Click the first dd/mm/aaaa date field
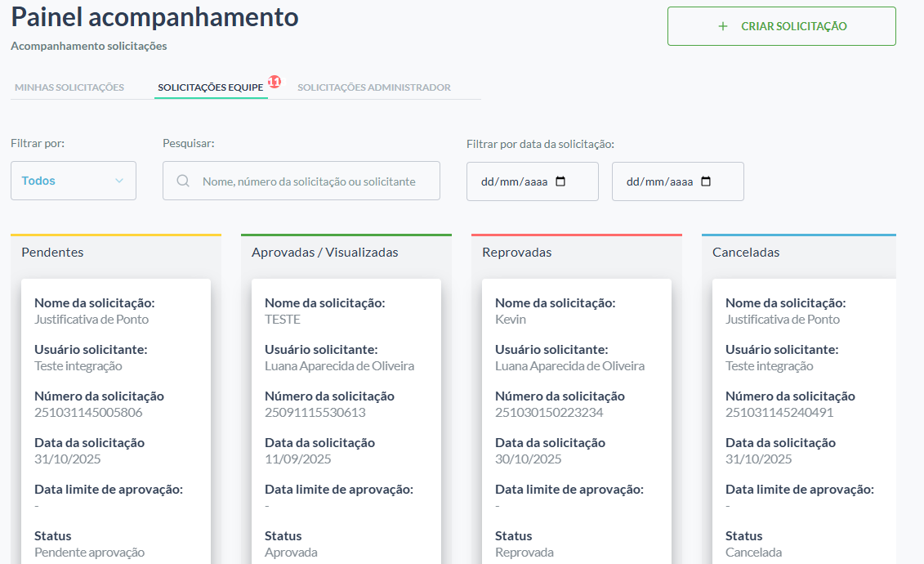 (x=533, y=181)
